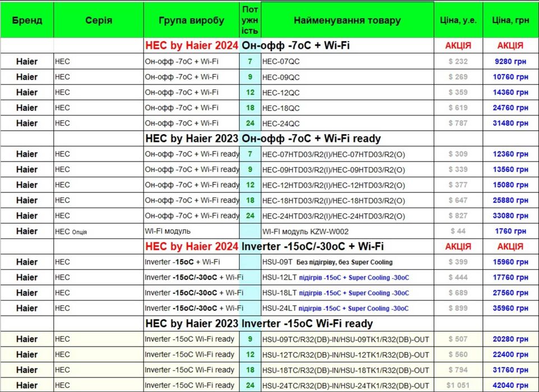Select cell 'HSU-24TC/R32(DB)-IN/HSU-24TK1/R32(DB)-OUT'
Image resolution: width=539 pixels, height=392 pixels.
click(x=347, y=385)
